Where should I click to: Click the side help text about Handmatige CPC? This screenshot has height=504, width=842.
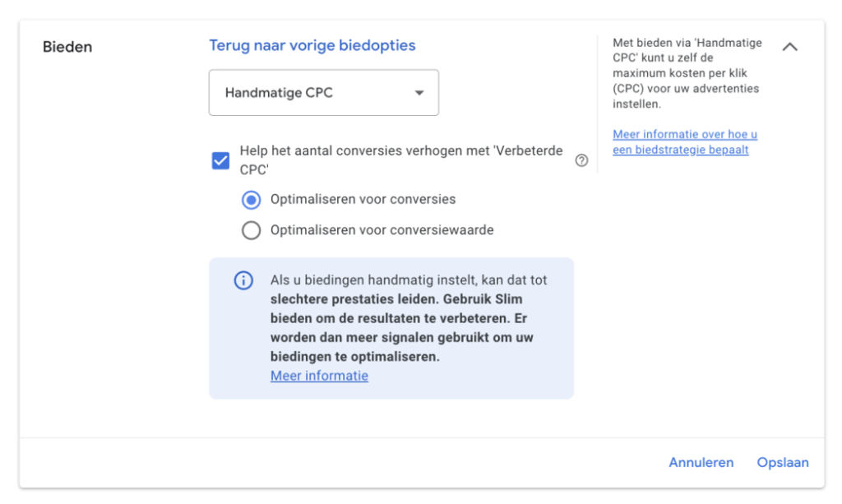pyautogui.click(x=687, y=73)
